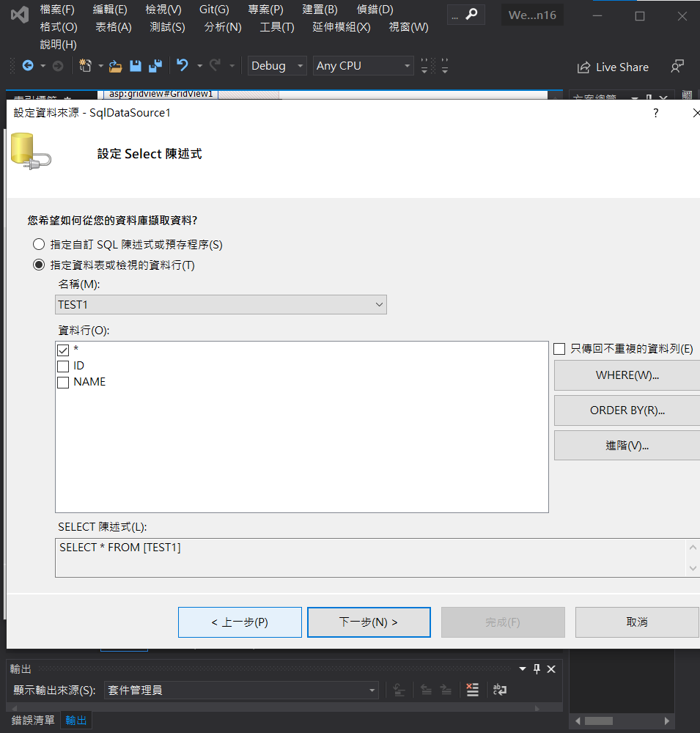Open the 說明(H) Help menu

59,45
